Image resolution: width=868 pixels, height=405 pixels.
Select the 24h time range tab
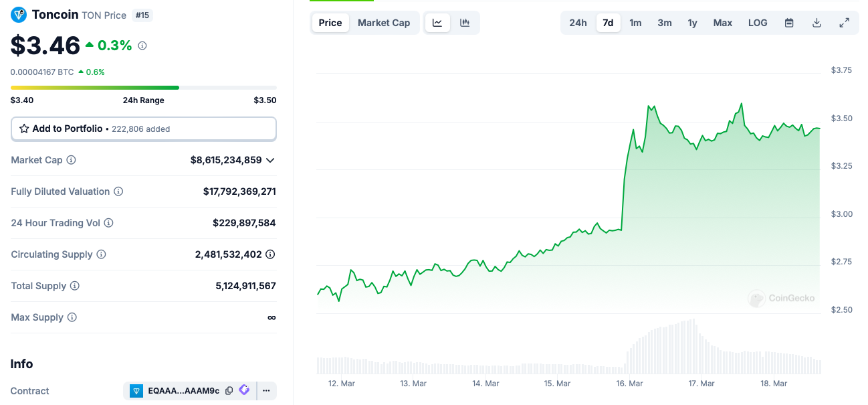pos(578,23)
